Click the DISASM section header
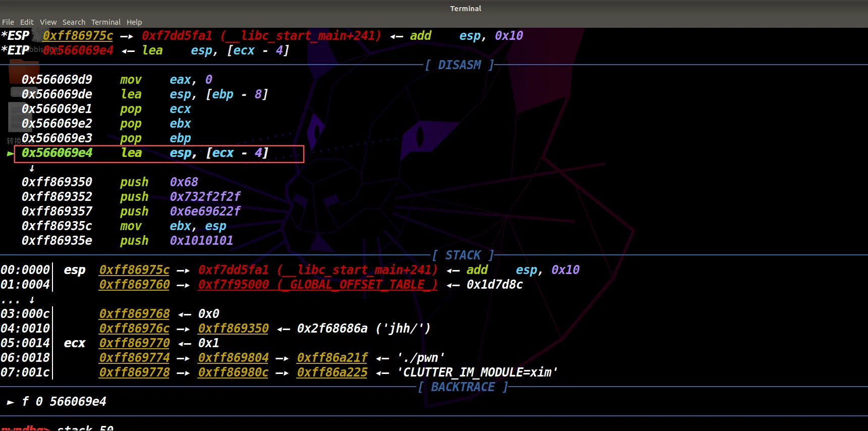The height and width of the screenshot is (431, 868). pos(459,65)
